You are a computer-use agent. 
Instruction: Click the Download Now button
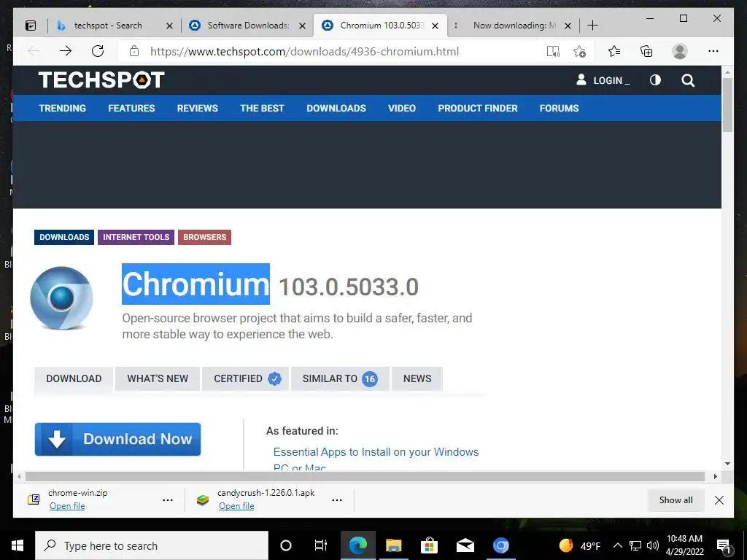[x=117, y=439]
